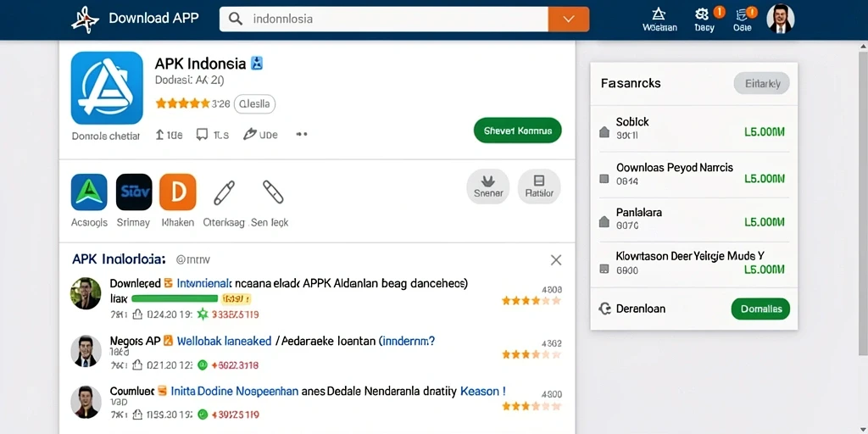
Task: Click the green progress bar in first review
Action: pos(175,299)
